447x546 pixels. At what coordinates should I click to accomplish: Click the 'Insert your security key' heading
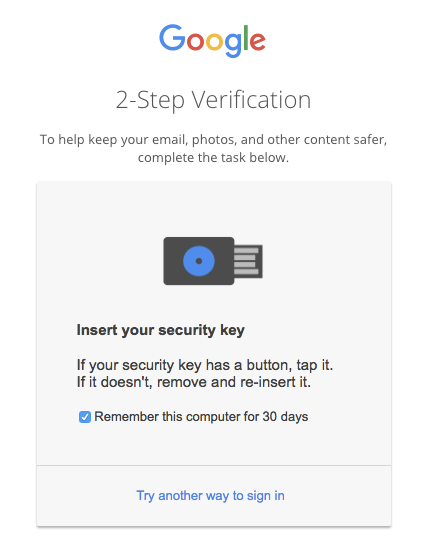[x=160, y=330]
